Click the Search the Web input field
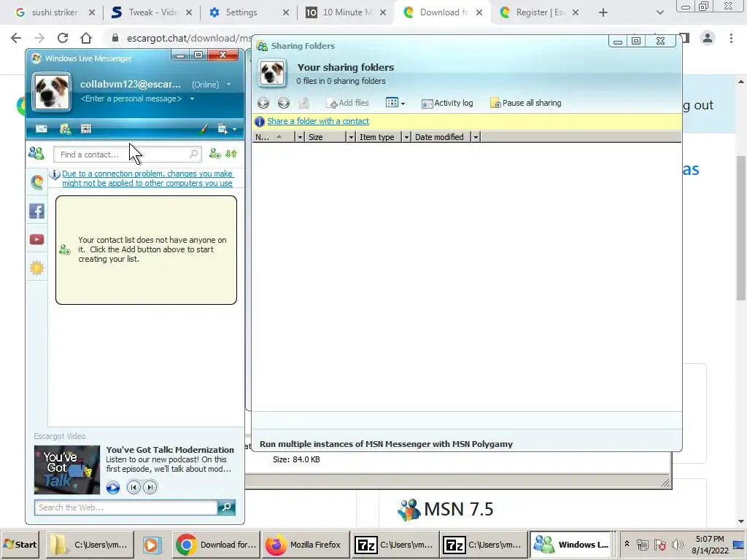 125,507
